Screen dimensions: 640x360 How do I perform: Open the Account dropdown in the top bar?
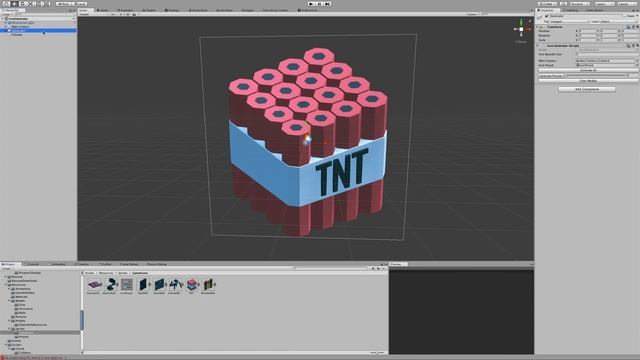pos(579,4)
